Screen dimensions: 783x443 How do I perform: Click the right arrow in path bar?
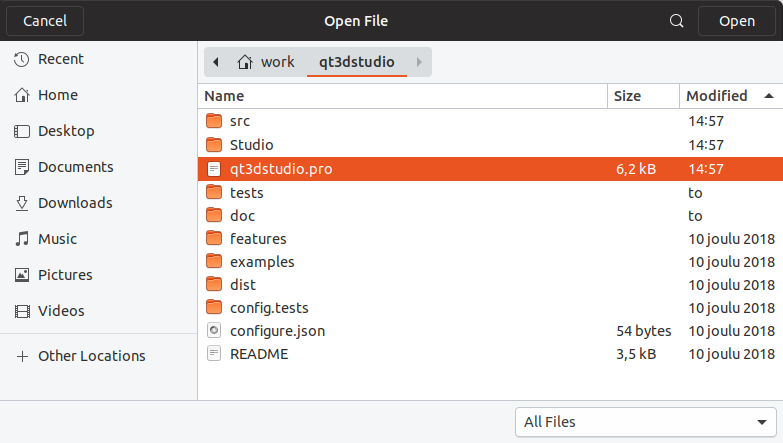pos(419,62)
